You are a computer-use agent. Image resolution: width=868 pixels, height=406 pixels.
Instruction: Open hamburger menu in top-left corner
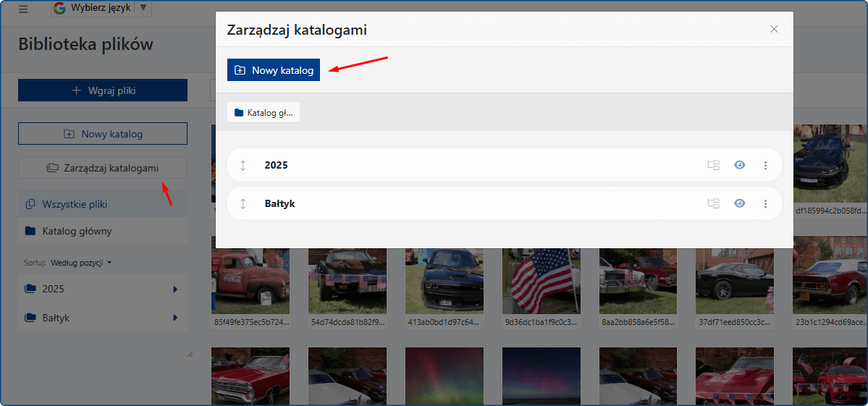click(x=23, y=9)
